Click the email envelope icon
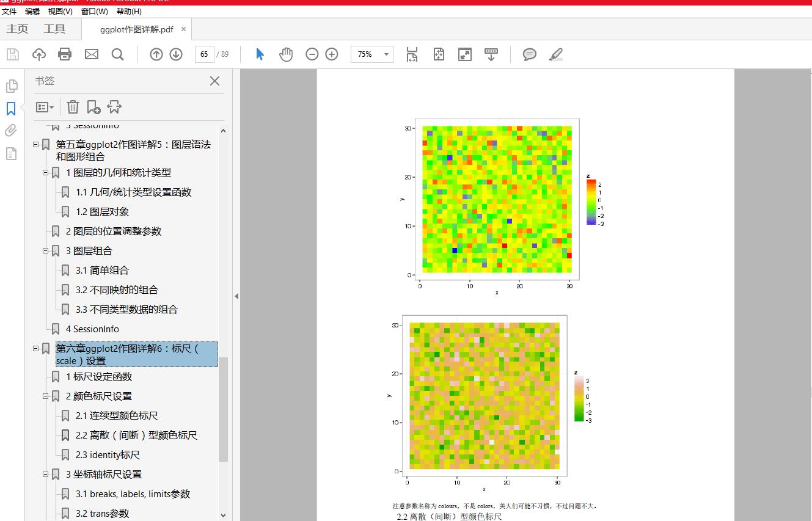Image resolution: width=812 pixels, height=521 pixels. [x=91, y=54]
